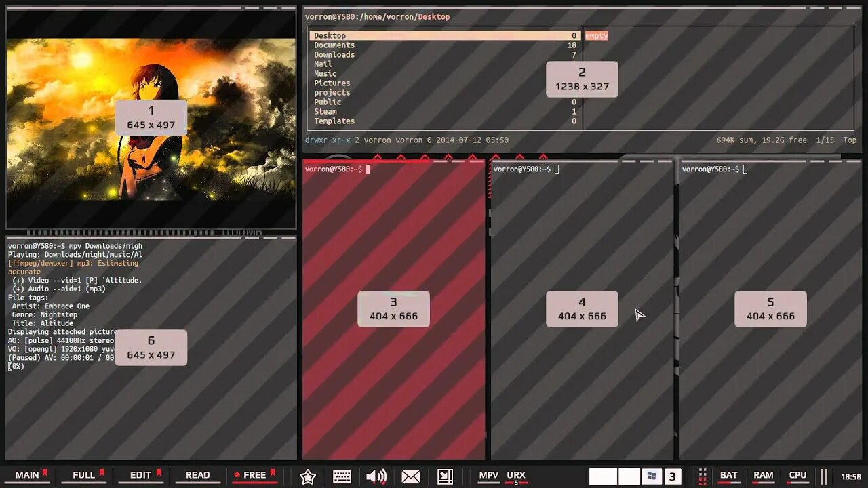Viewport: 868px width, 488px height.
Task: Click the path vorron@Y580:/home/vorron/Desktop
Action: pyautogui.click(x=377, y=16)
